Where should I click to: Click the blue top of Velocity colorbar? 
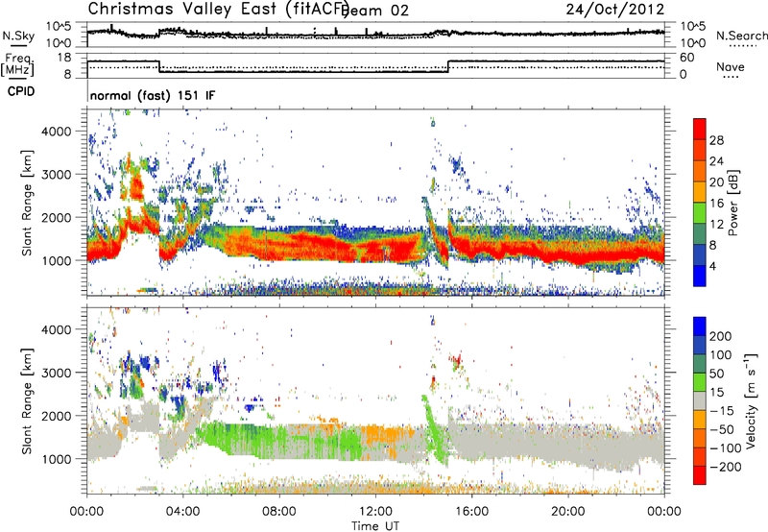700,326
